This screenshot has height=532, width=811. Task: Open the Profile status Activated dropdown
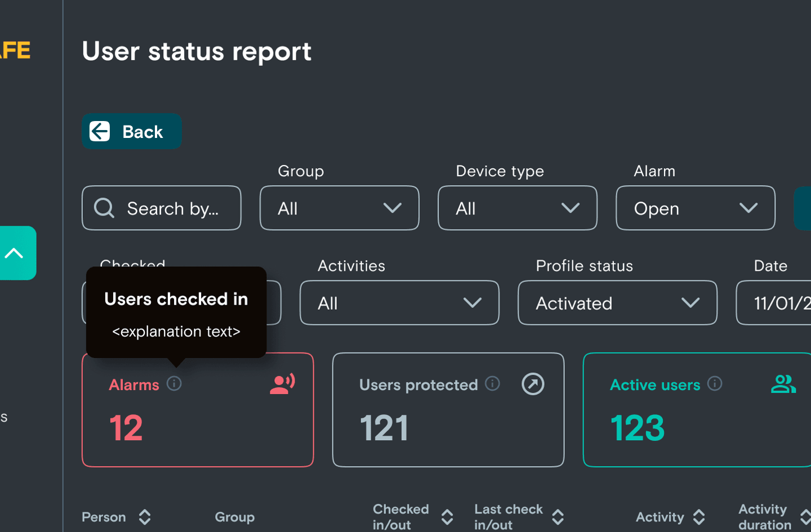click(x=617, y=303)
